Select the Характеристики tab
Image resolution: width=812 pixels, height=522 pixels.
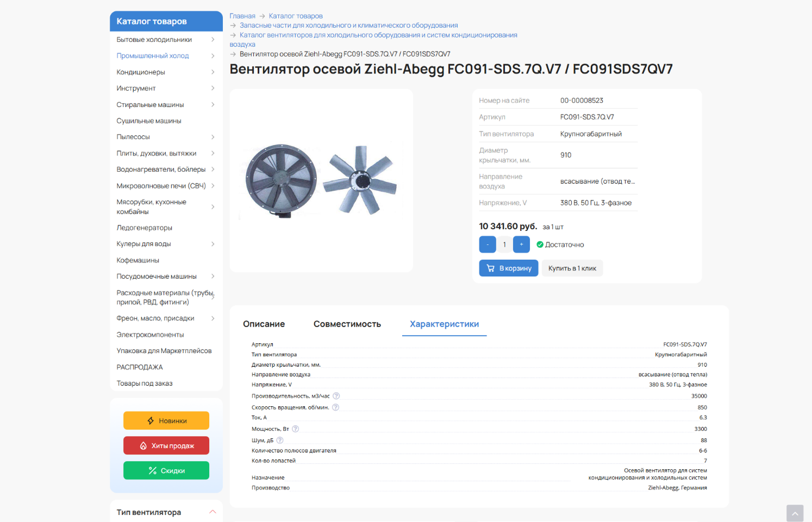444,324
